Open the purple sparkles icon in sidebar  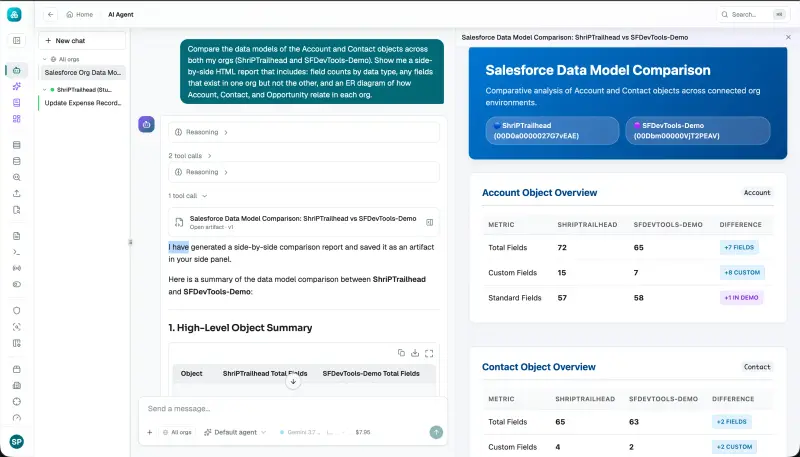point(16,86)
